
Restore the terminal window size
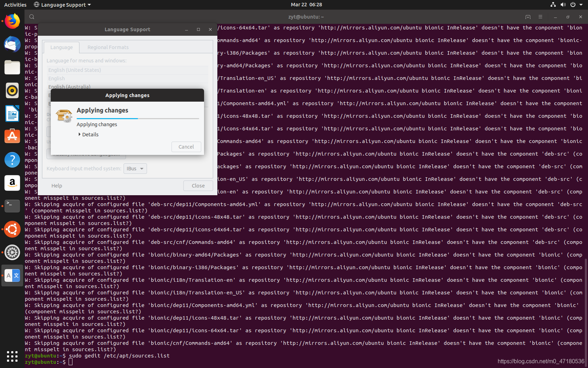568,17
